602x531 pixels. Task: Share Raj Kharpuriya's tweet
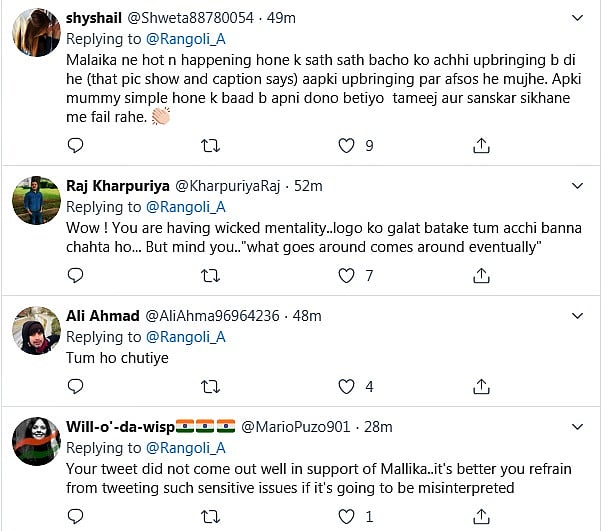pyautogui.click(x=481, y=276)
